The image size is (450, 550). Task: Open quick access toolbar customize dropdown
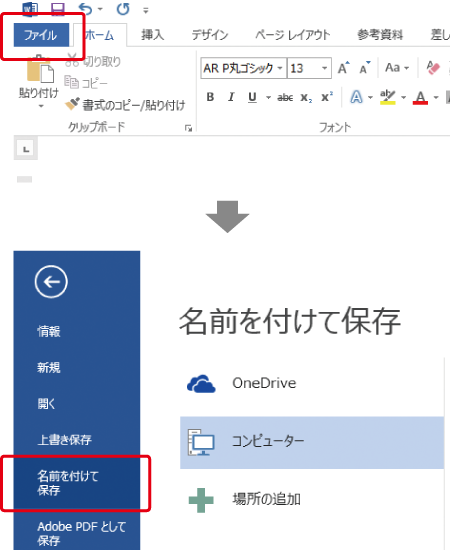[x=146, y=11]
